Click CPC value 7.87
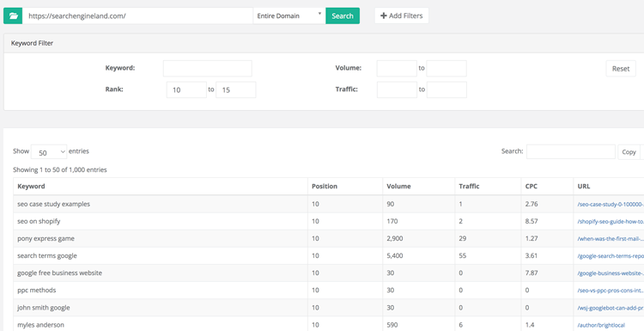Image resolution: width=644 pixels, height=331 pixels. [532, 273]
